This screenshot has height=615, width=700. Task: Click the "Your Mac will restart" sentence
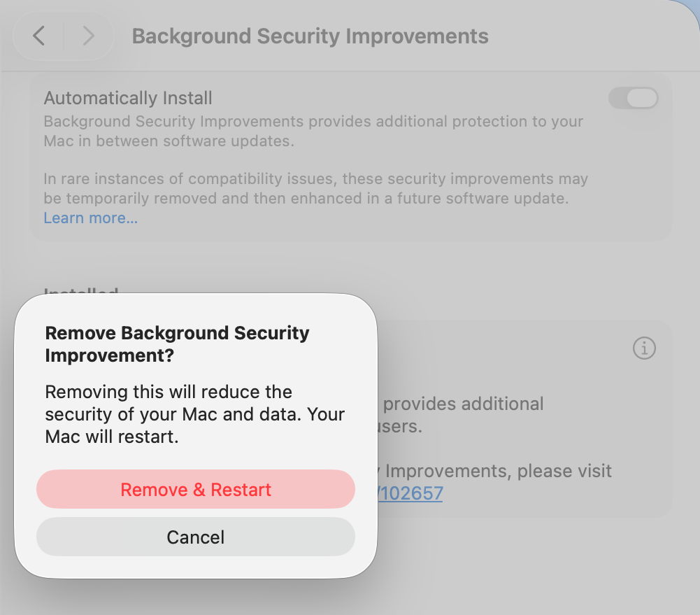pos(112,437)
